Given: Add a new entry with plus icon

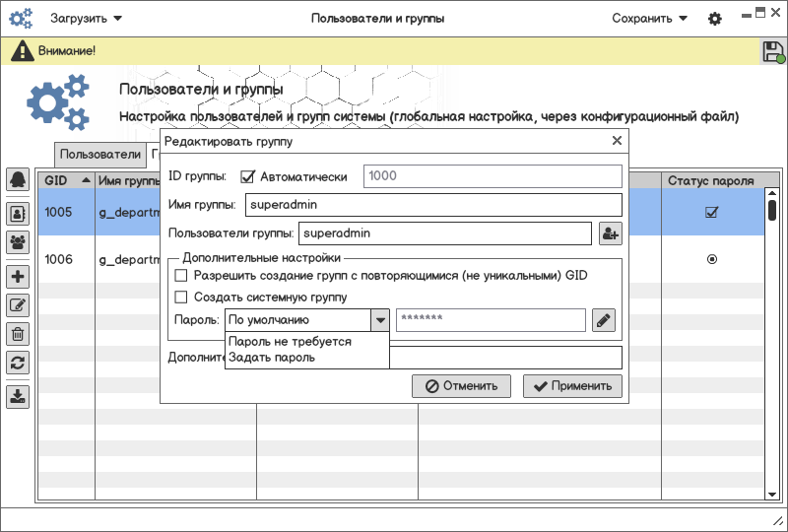Looking at the screenshot, I should pyautogui.click(x=18, y=277).
